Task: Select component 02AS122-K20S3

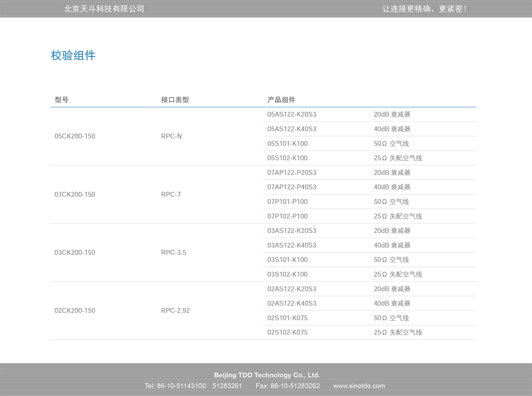Action: [292, 289]
